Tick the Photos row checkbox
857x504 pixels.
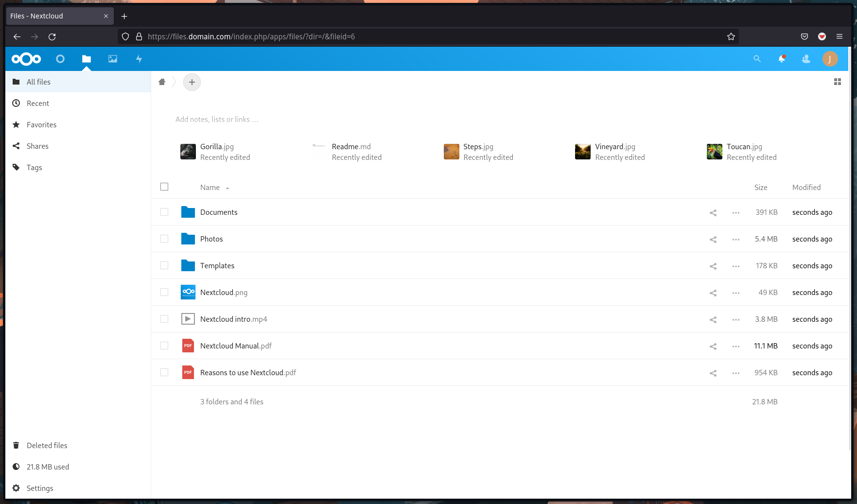tap(164, 239)
